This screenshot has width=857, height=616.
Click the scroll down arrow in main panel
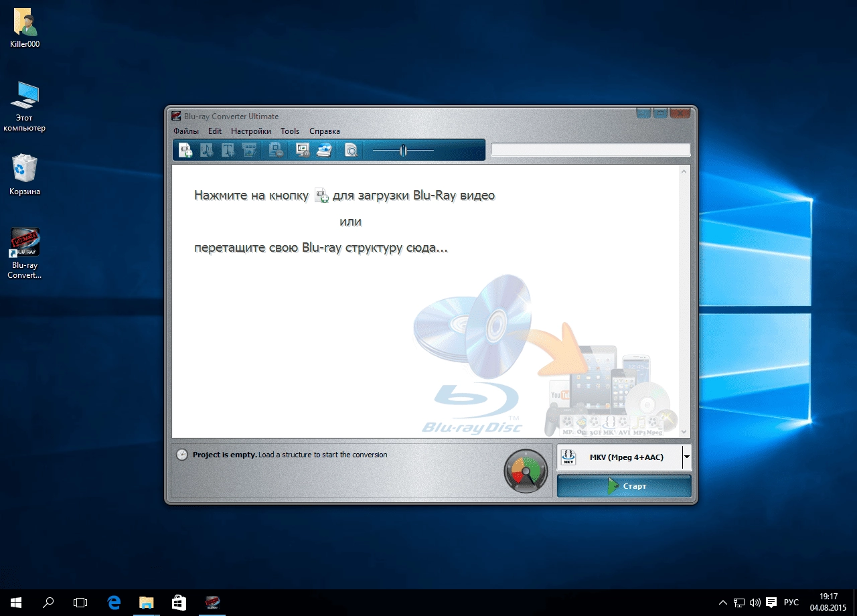[x=684, y=432]
